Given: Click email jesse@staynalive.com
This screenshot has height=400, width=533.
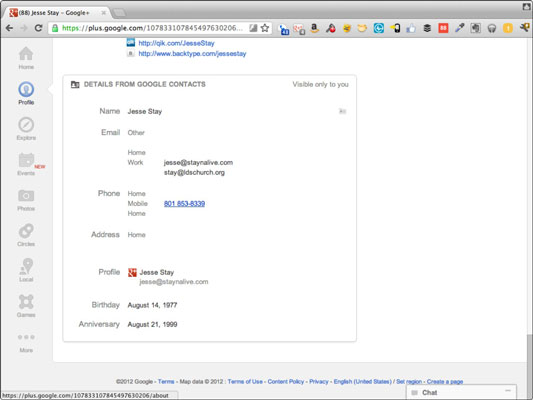Looking at the screenshot, I should coord(199,162).
